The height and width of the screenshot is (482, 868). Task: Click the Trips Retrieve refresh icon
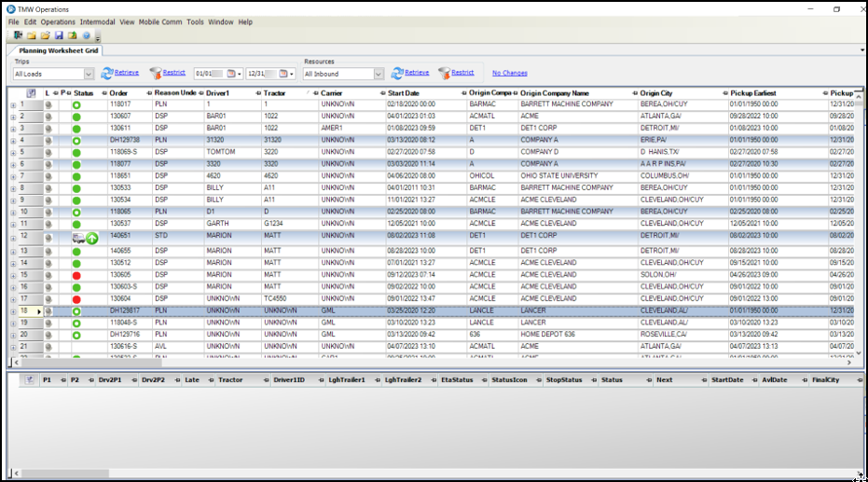(106, 73)
